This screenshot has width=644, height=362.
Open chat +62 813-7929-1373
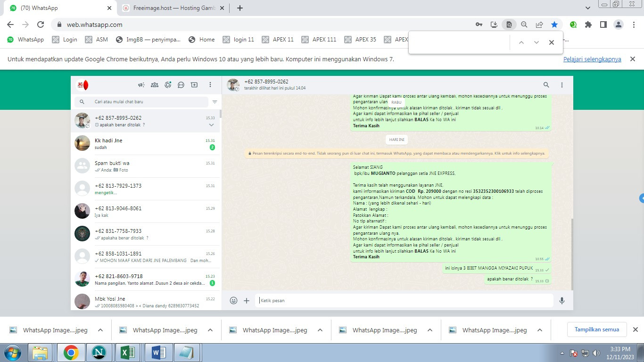coord(145,189)
